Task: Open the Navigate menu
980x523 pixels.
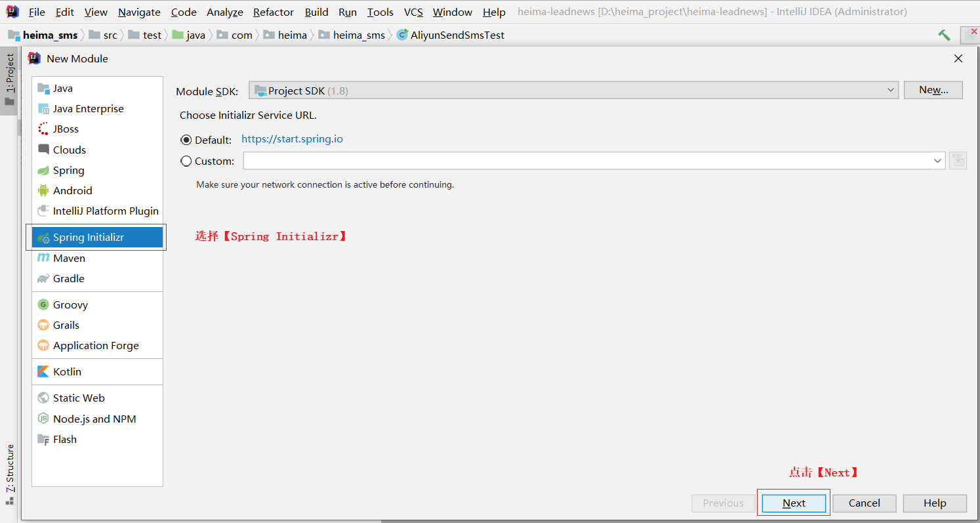Action: [139, 12]
